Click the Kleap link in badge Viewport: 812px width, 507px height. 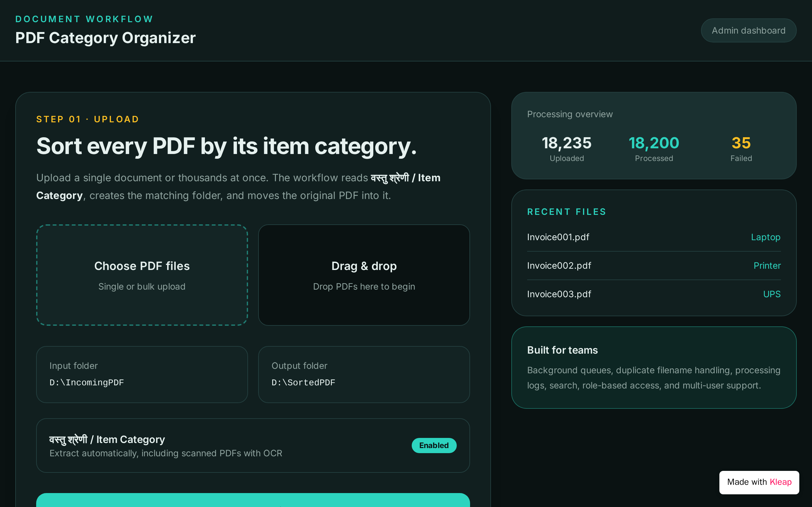pos(781,482)
